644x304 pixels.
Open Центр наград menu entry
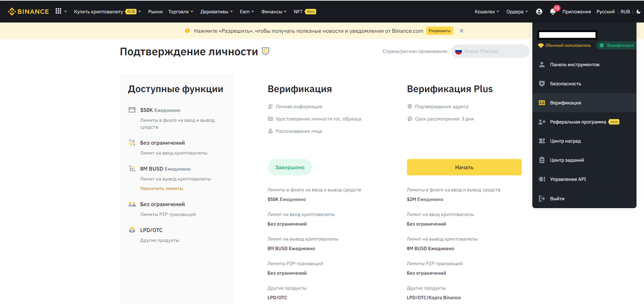pyautogui.click(x=584, y=141)
